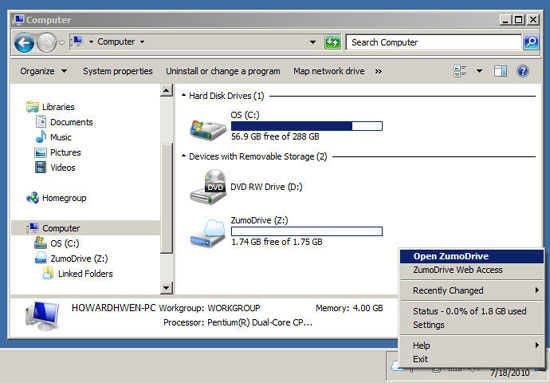The image size is (550, 383).
Task: Click 56.9 GB free of 288 GB text
Action: coord(275,137)
